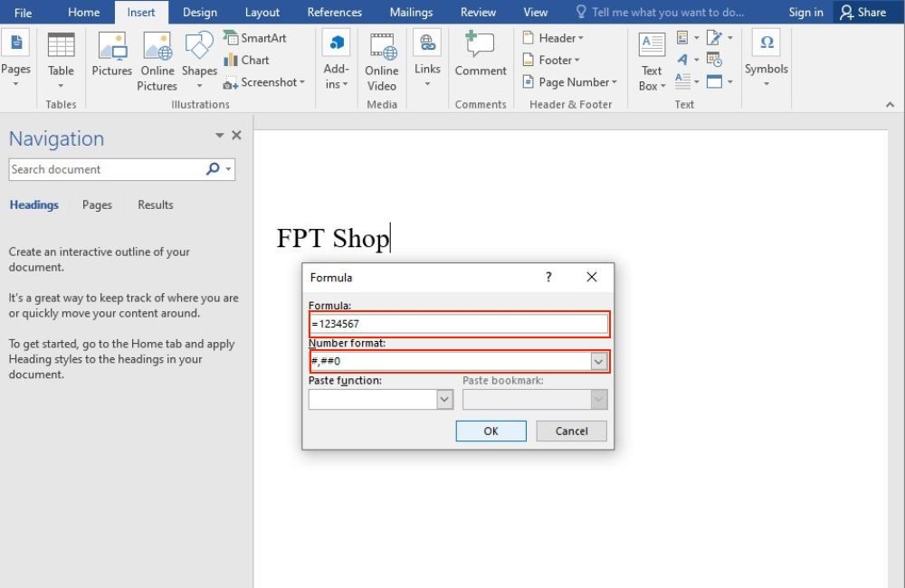Open the Pages gallery in ribbon

pyautogui.click(x=16, y=60)
